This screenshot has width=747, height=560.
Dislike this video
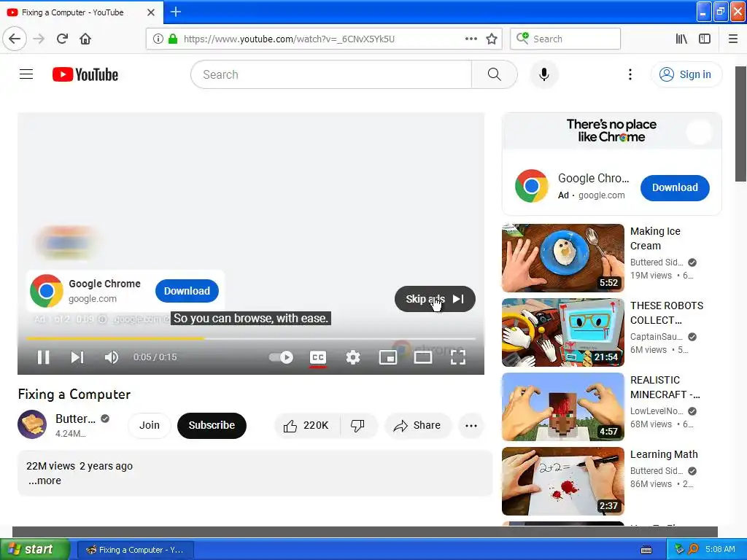357,426
